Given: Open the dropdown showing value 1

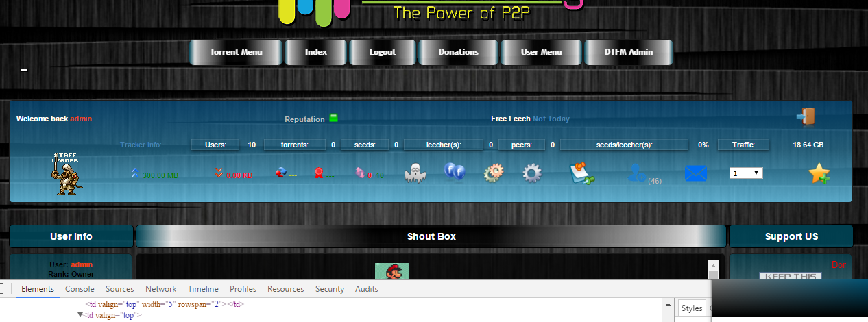Looking at the screenshot, I should pos(746,173).
